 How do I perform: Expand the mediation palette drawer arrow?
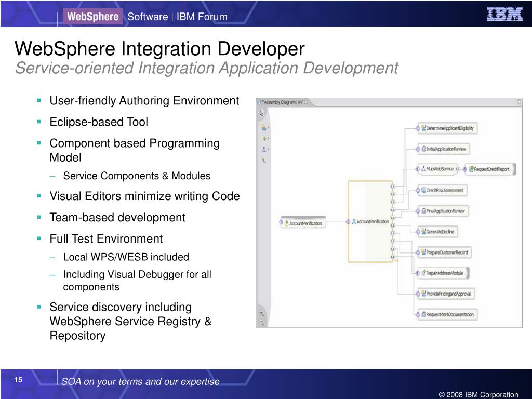[268, 149]
